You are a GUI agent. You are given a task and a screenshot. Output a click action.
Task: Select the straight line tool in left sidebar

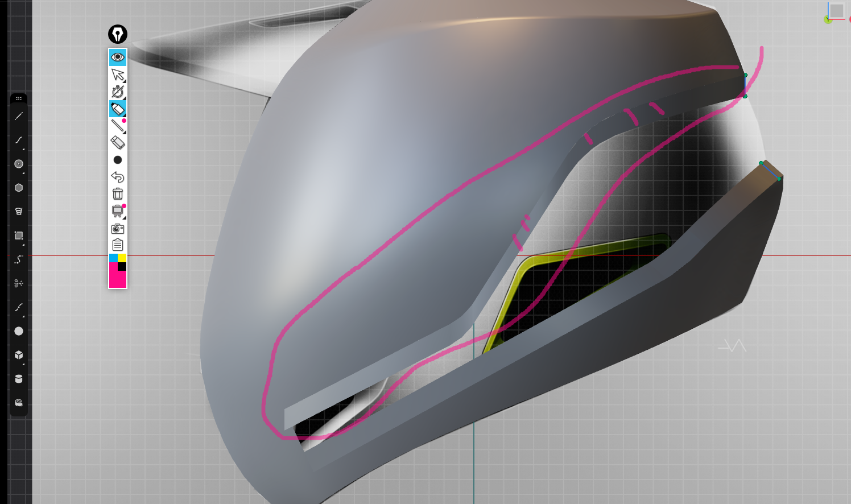pos(18,116)
